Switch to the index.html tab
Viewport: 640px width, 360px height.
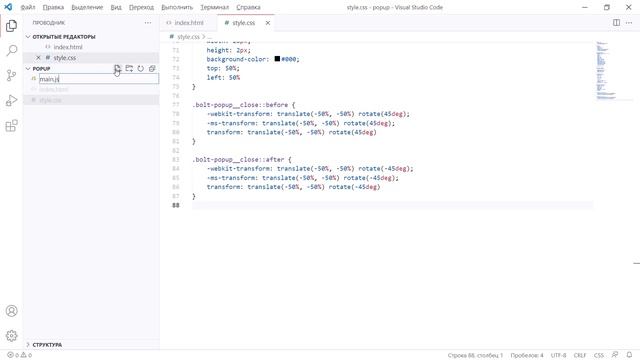pos(189,23)
